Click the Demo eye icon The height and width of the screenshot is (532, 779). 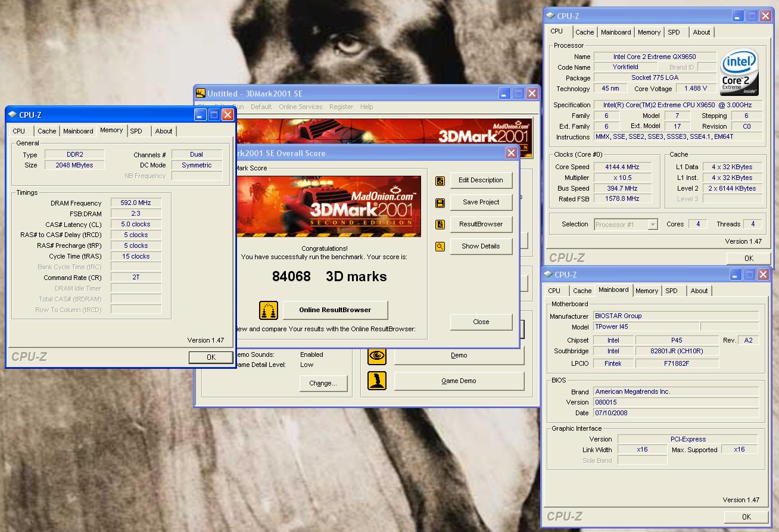[377, 355]
